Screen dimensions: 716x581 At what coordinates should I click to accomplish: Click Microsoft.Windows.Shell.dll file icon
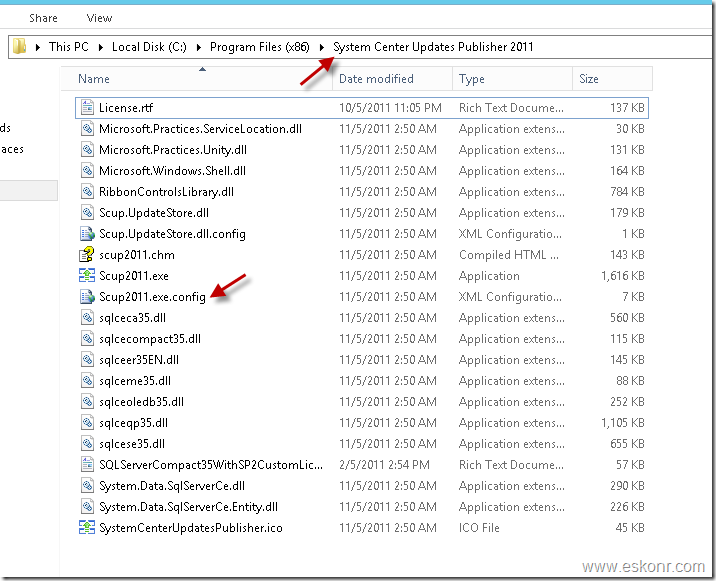87,170
